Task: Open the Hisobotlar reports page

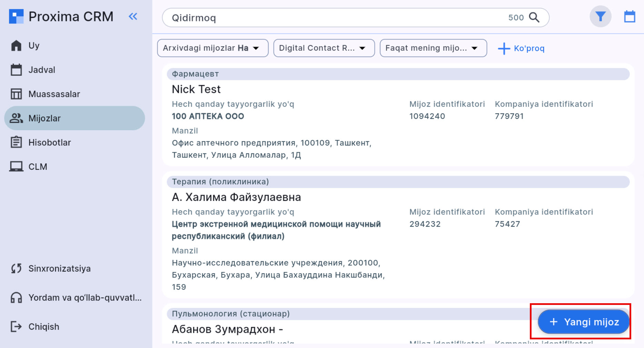Action: pyautogui.click(x=49, y=142)
